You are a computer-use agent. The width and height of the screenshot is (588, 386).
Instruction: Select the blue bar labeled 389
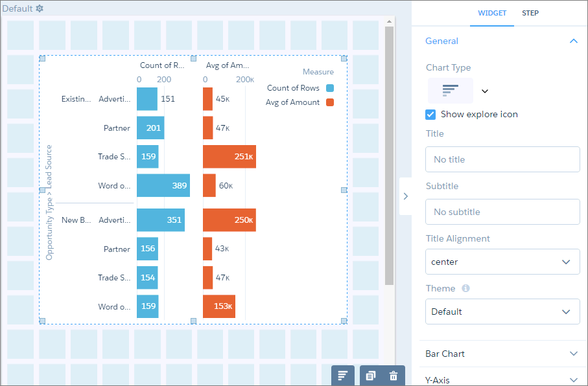163,185
